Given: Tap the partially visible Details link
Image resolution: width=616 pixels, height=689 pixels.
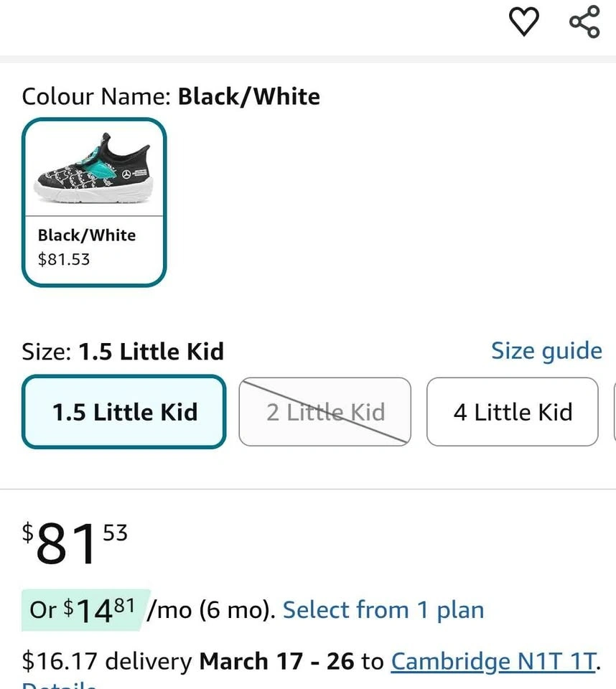Looking at the screenshot, I should click(x=59, y=685).
